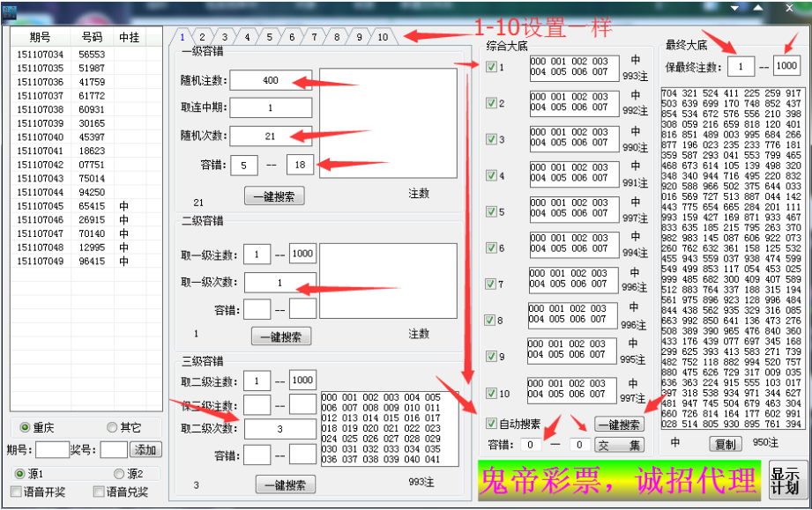The width and height of the screenshot is (812, 510).
Task: Click 复制 under the 最终大底 list
Action: coord(725,444)
